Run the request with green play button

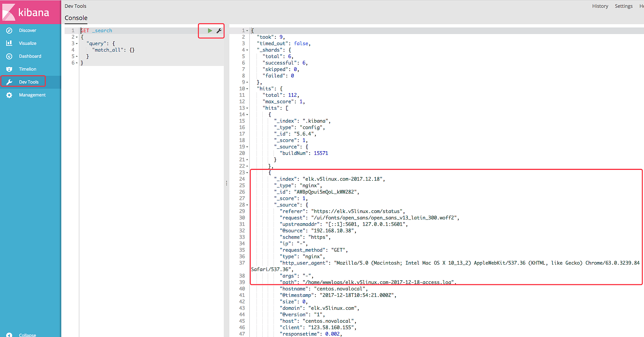click(210, 31)
